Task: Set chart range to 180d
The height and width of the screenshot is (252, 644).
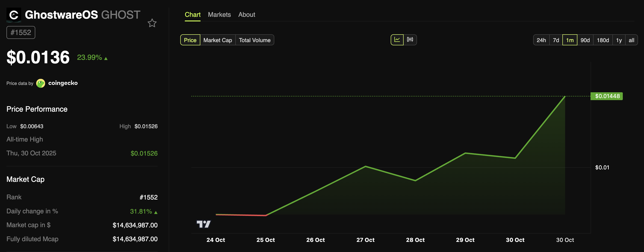Action: click(x=603, y=40)
